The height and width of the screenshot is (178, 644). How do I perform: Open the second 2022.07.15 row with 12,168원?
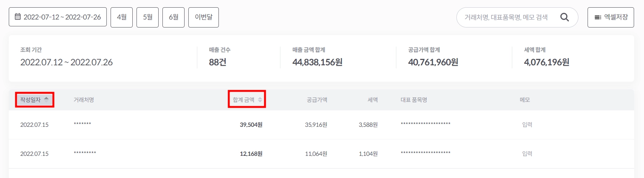[321, 154]
